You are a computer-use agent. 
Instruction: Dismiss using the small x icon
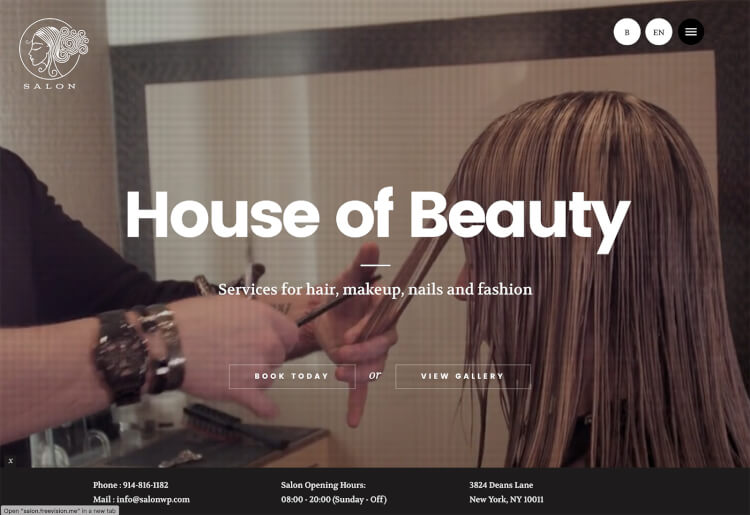coord(11,461)
